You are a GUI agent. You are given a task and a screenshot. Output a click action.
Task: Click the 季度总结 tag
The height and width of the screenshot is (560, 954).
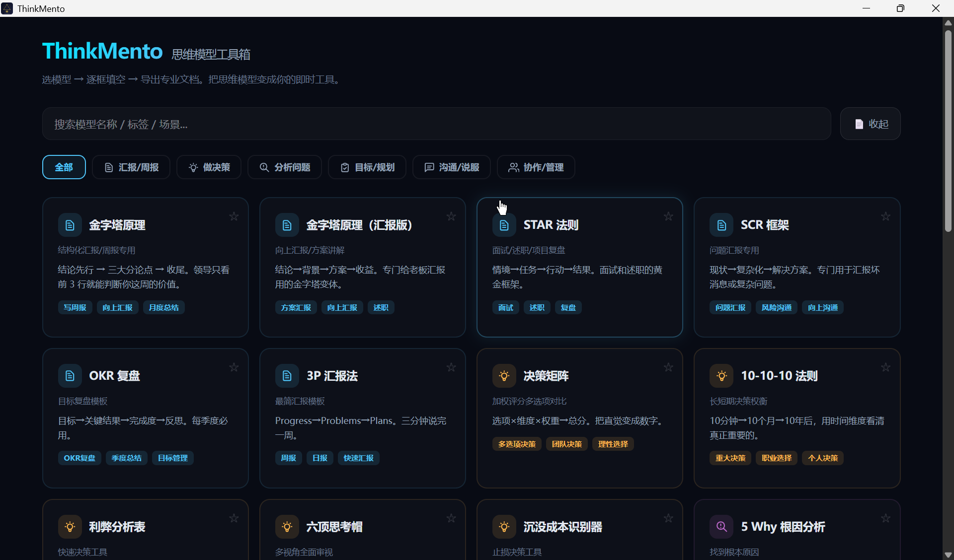127,458
